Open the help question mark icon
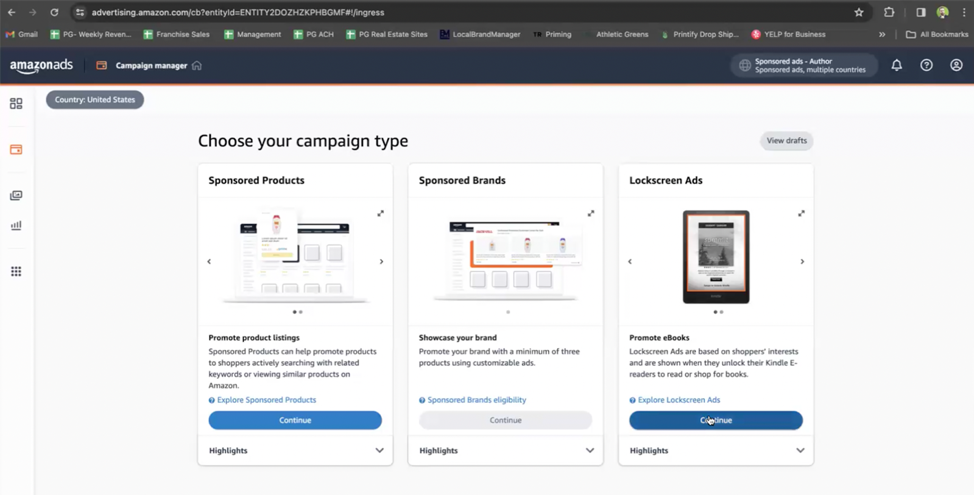 click(x=926, y=65)
